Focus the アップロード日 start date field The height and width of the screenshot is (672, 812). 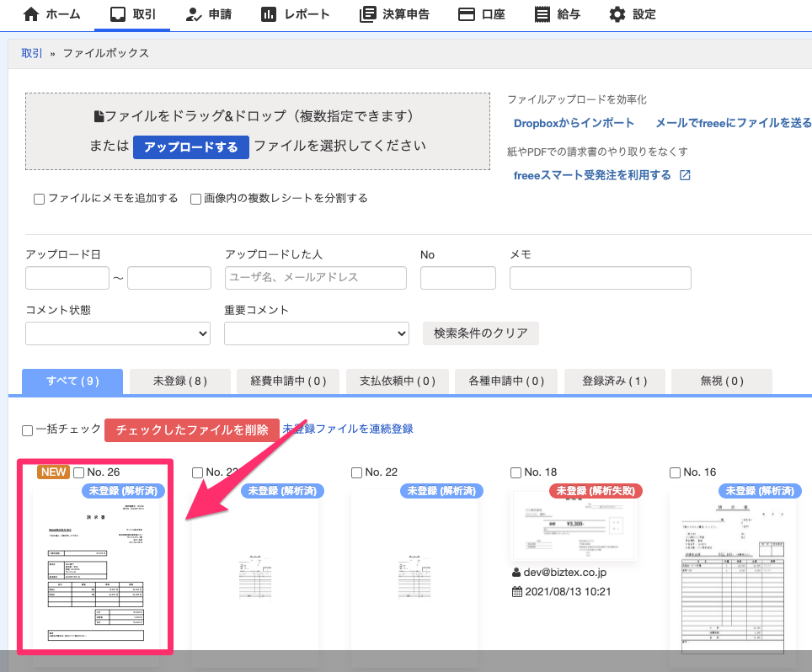[67, 278]
